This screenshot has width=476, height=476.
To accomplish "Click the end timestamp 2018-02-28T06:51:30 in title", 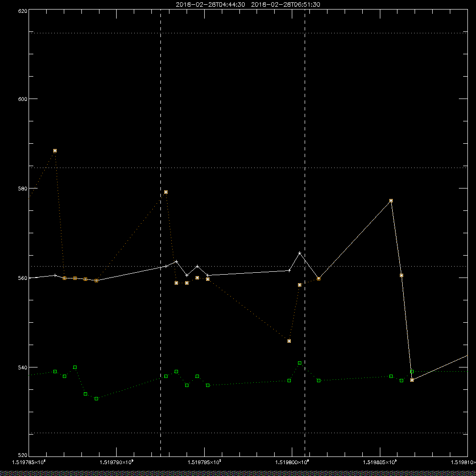I will pyautogui.click(x=286, y=5).
